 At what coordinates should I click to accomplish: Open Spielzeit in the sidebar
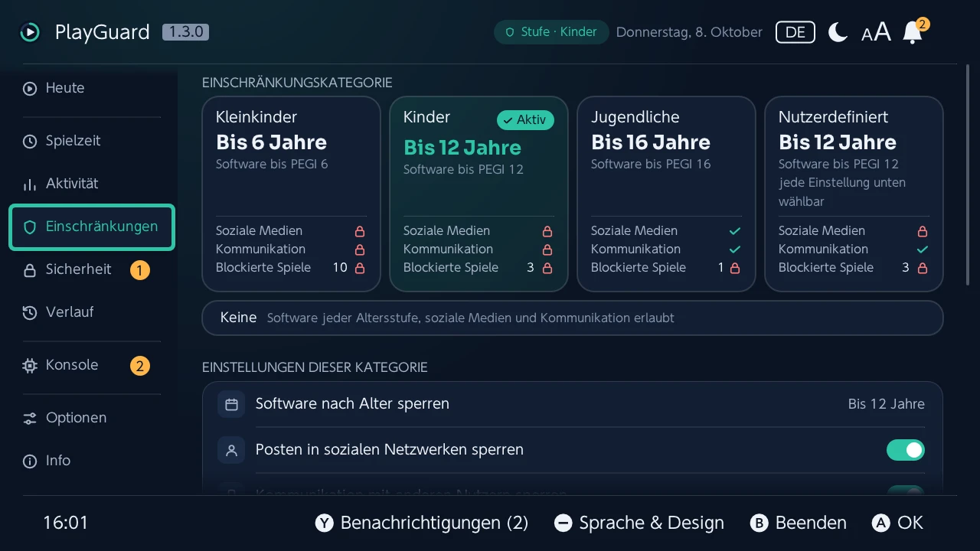click(92, 141)
